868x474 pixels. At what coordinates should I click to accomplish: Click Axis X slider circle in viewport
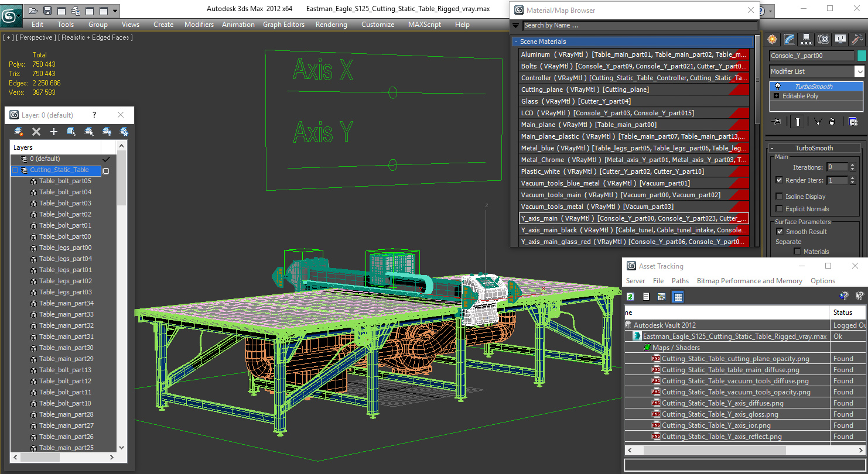pos(392,92)
